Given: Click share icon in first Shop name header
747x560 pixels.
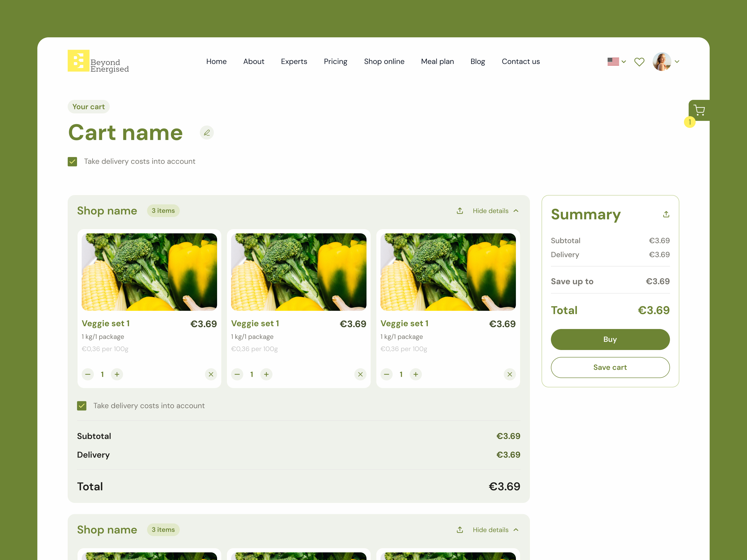Looking at the screenshot, I should point(460,211).
